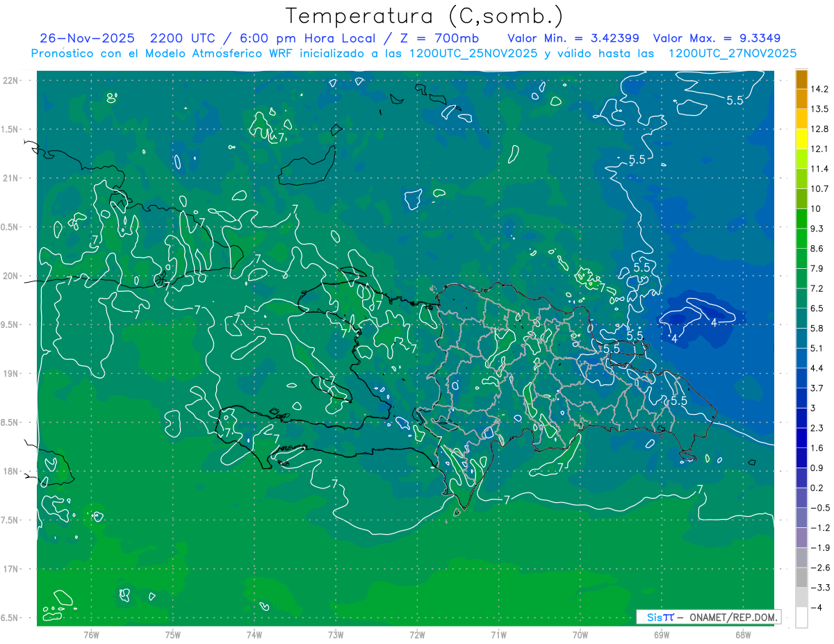Click the "2.3" color scale value
The height and width of the screenshot is (644, 834).
coord(817,428)
